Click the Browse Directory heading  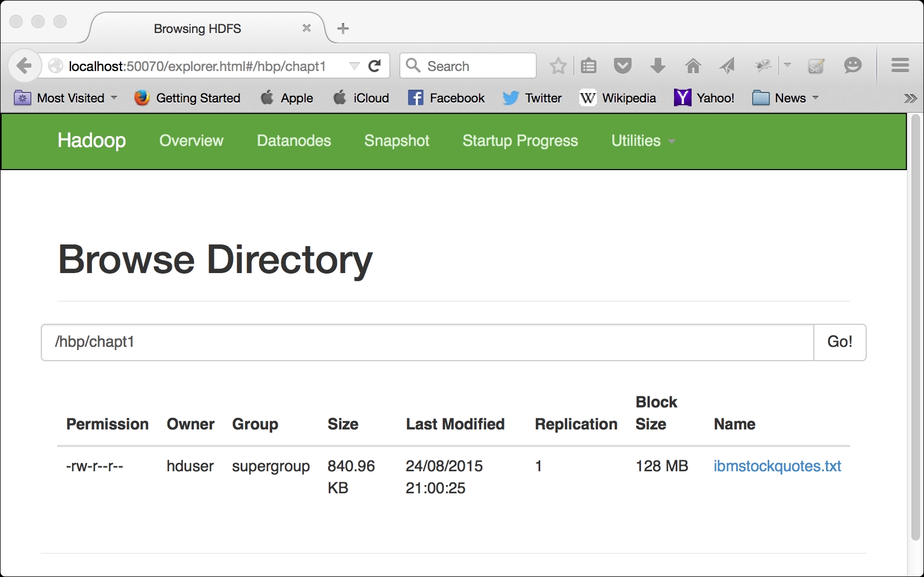click(215, 260)
